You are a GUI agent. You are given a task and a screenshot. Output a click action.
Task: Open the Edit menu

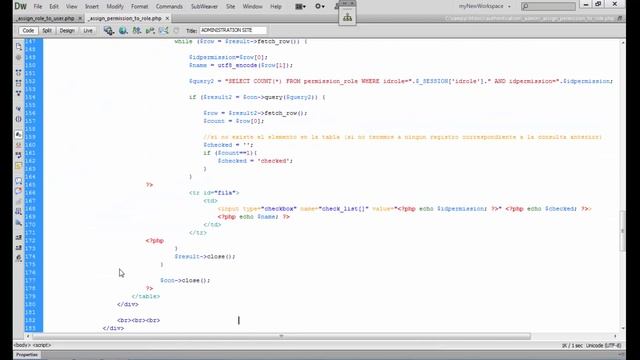click(x=54, y=7)
